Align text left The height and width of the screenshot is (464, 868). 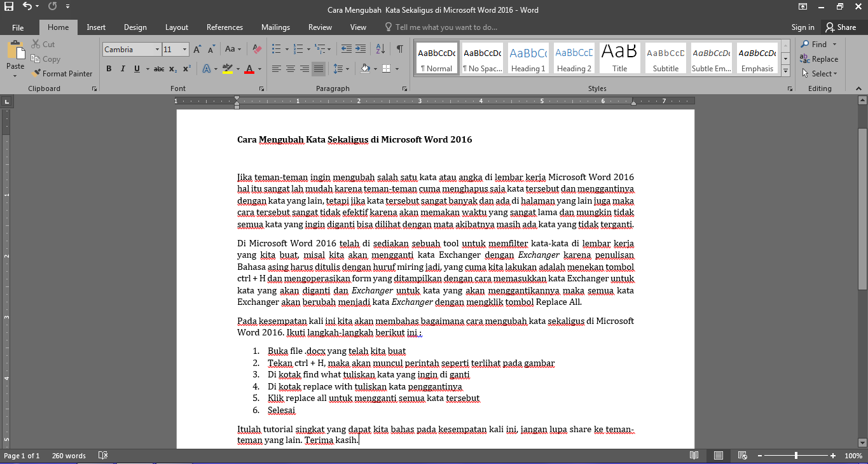tap(276, 69)
